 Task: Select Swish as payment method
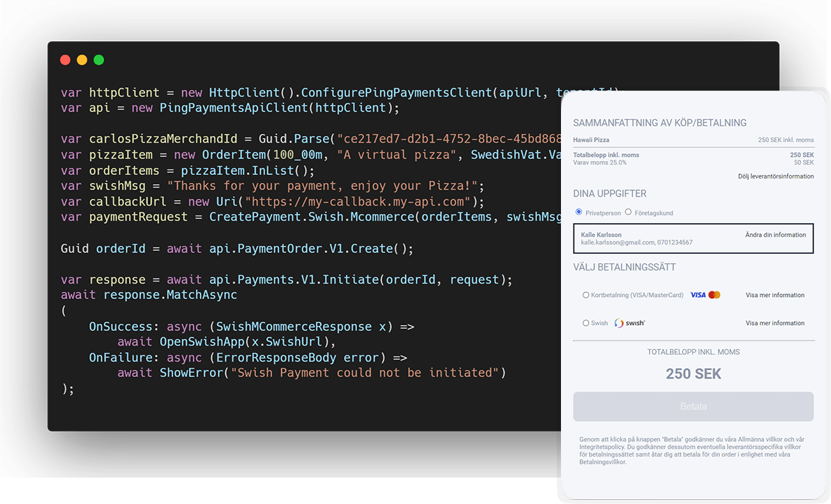click(586, 323)
